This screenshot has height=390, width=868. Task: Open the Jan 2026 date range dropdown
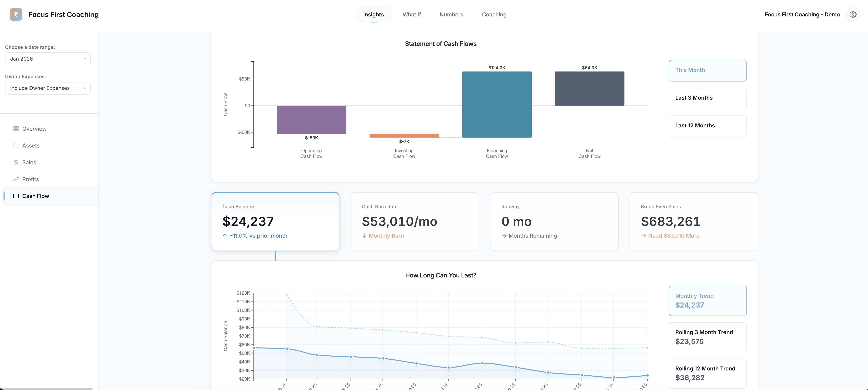tap(47, 59)
